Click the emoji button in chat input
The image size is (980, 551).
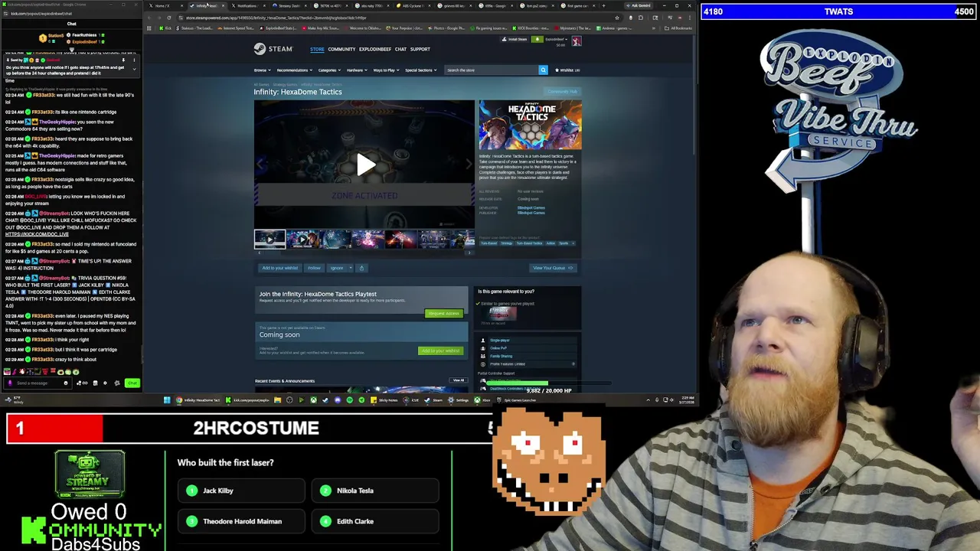click(66, 383)
